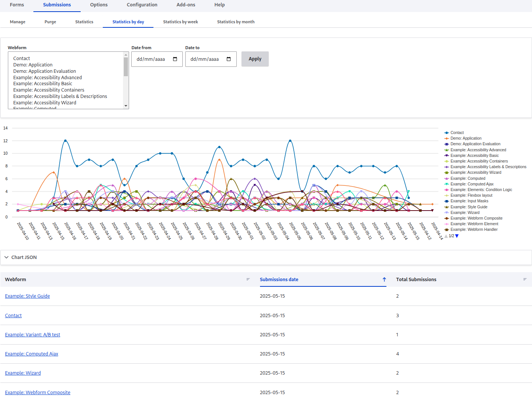Click sort icon in Webform column header
This screenshot has height=396, width=532.
(248, 279)
